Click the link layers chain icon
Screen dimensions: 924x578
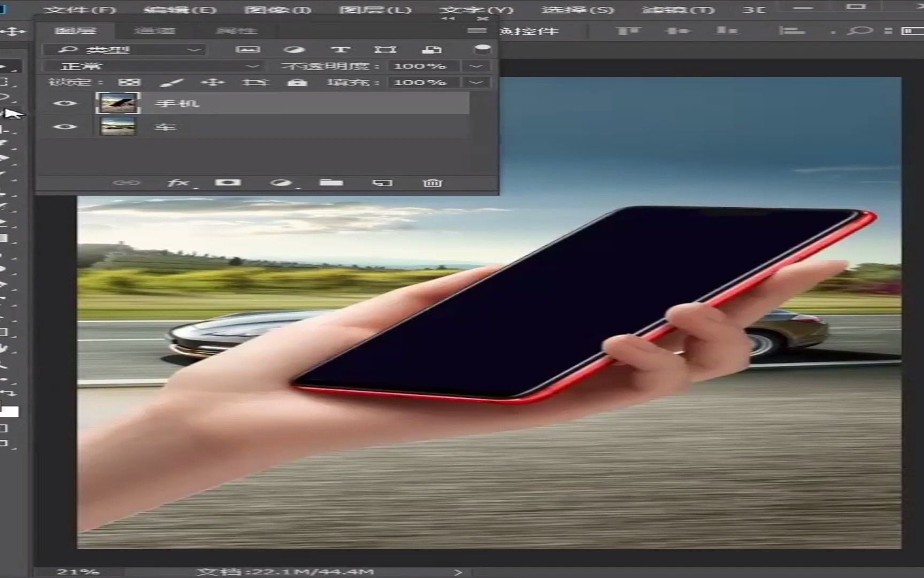(127, 182)
